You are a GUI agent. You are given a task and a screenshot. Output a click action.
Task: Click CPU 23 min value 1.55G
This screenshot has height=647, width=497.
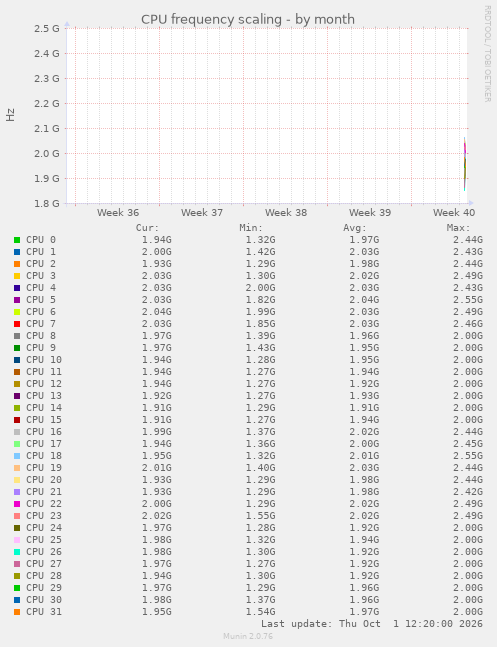[x=260, y=516]
